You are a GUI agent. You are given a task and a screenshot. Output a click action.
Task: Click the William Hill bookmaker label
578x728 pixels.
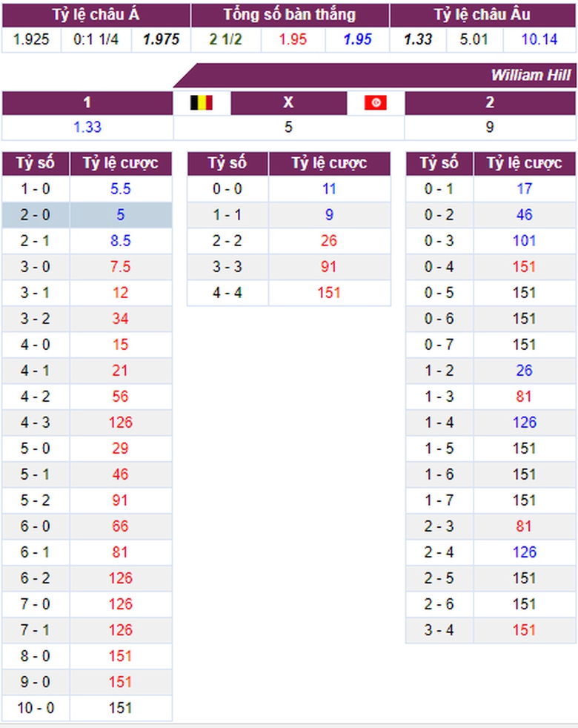pyautogui.click(x=530, y=76)
